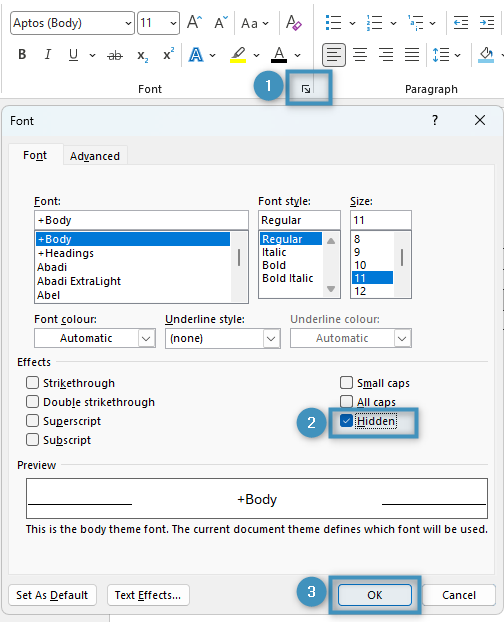
Task: Enable Strikethrough checkbox
Action: (x=33, y=383)
